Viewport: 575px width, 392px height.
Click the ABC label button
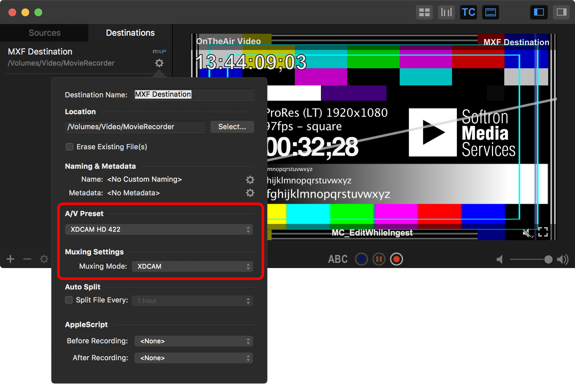(x=338, y=259)
